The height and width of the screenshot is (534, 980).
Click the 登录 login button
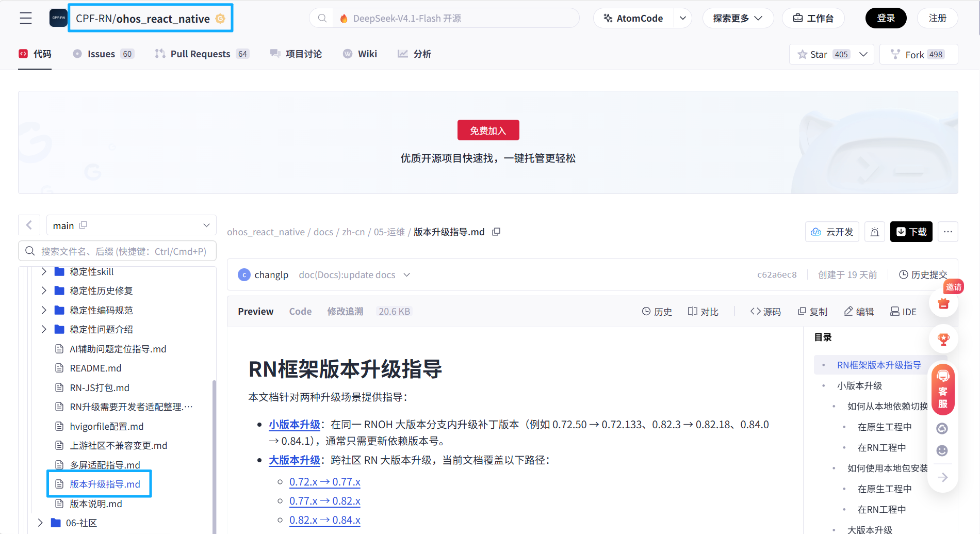pyautogui.click(x=886, y=18)
